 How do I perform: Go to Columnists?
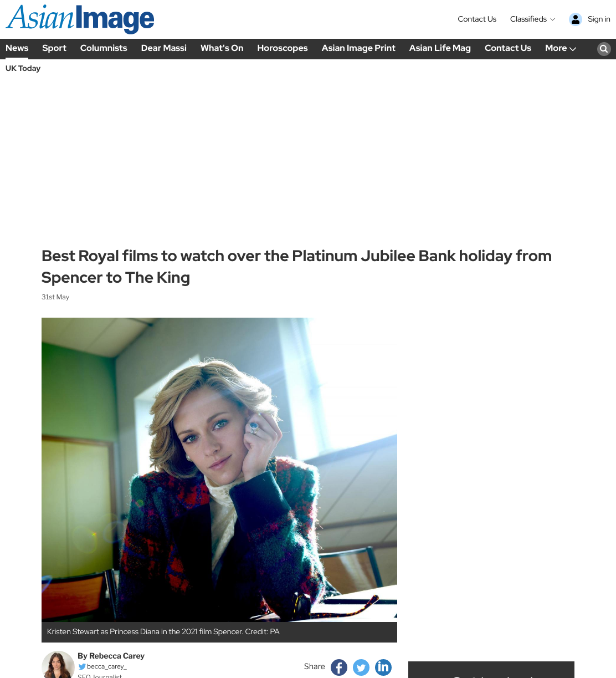[x=104, y=48]
